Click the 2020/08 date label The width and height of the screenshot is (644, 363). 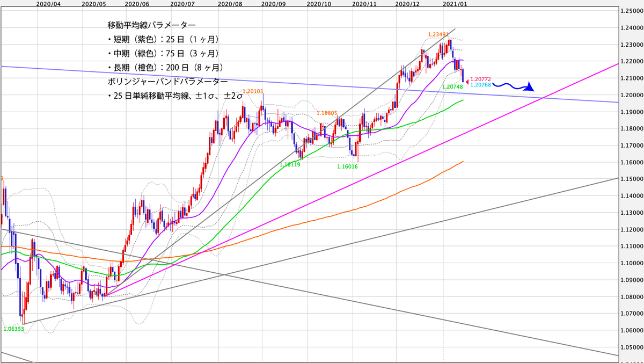pyautogui.click(x=230, y=3)
